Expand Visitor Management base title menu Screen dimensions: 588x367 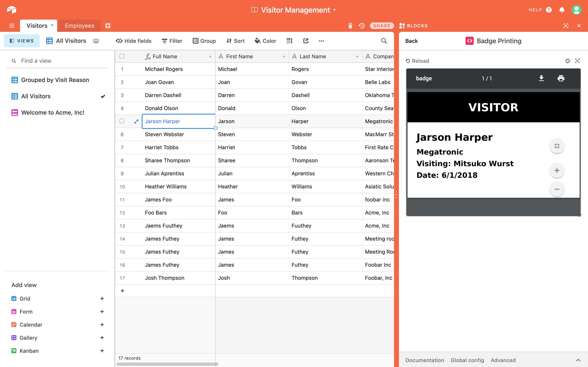point(334,10)
